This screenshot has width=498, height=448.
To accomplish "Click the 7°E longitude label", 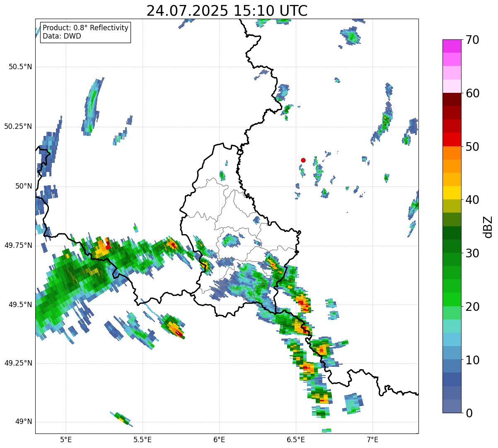I will [373, 439].
